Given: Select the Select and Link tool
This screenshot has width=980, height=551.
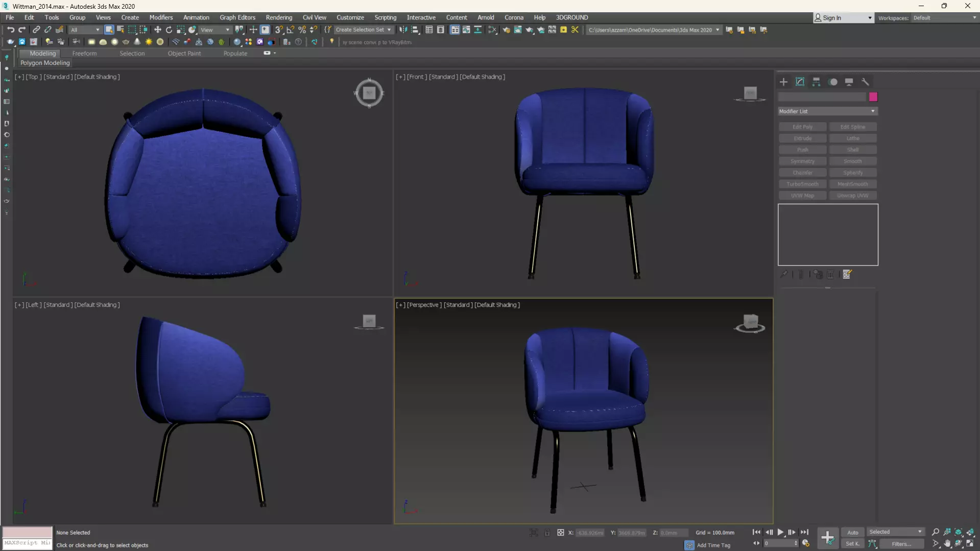Looking at the screenshot, I should coord(36,30).
